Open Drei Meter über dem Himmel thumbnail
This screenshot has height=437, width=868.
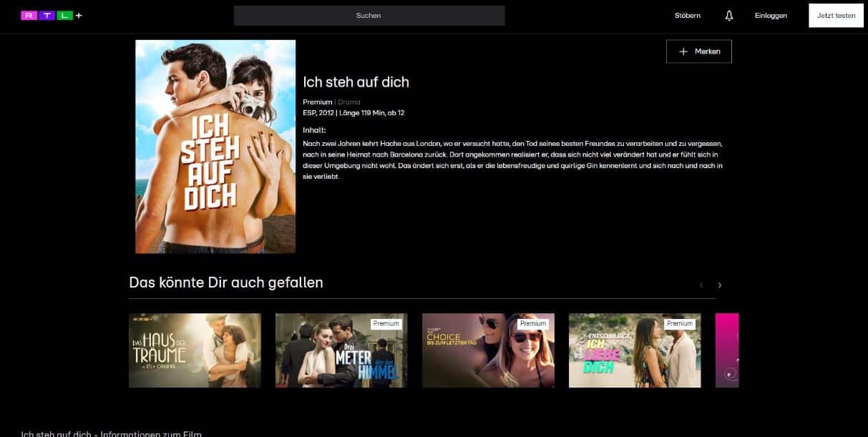tap(341, 350)
